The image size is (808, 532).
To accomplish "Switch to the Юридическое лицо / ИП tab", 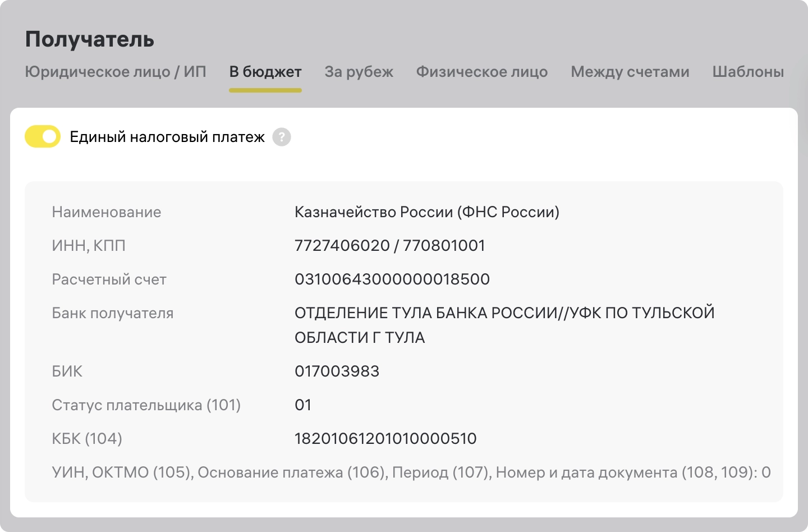I will (x=116, y=72).
